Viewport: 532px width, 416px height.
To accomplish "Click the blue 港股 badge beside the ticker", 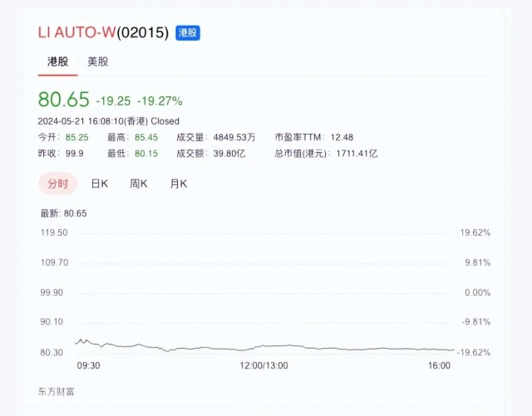I will (x=188, y=33).
